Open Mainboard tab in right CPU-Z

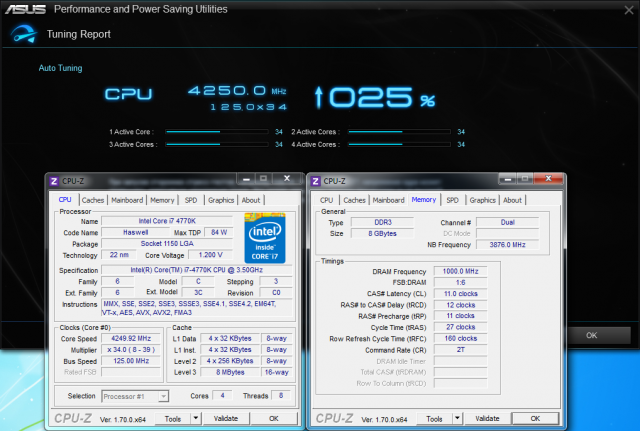(x=389, y=200)
